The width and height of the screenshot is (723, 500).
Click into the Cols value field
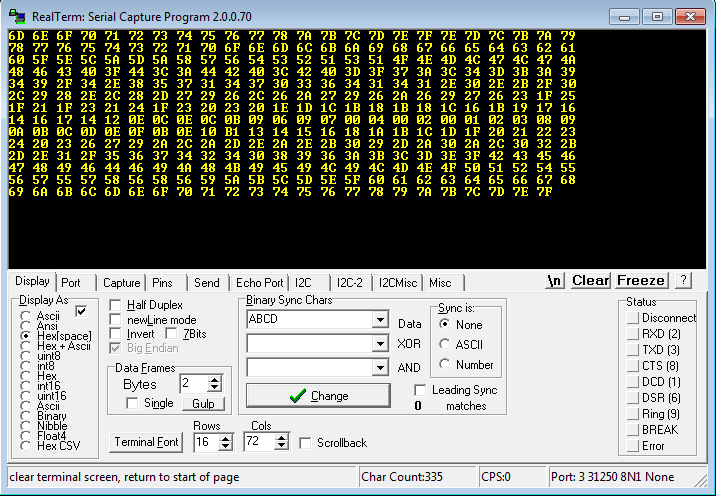(264, 442)
